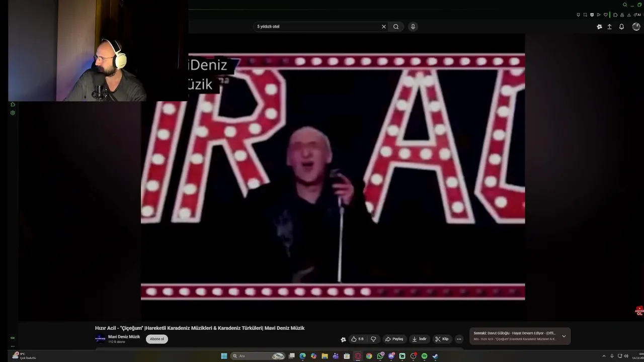Screen dimensions: 644x362
Task: Open the Mavi Deniz Müzik channel link
Action: coord(124,337)
